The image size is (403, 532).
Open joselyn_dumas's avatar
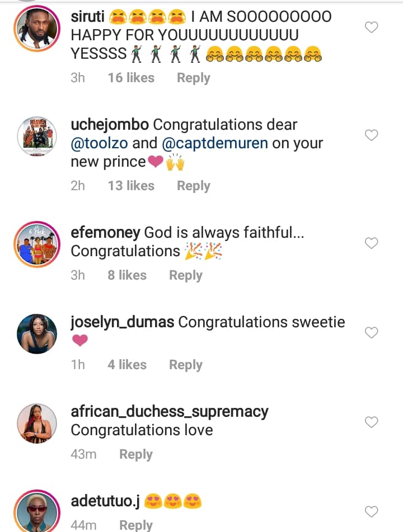[x=37, y=333]
